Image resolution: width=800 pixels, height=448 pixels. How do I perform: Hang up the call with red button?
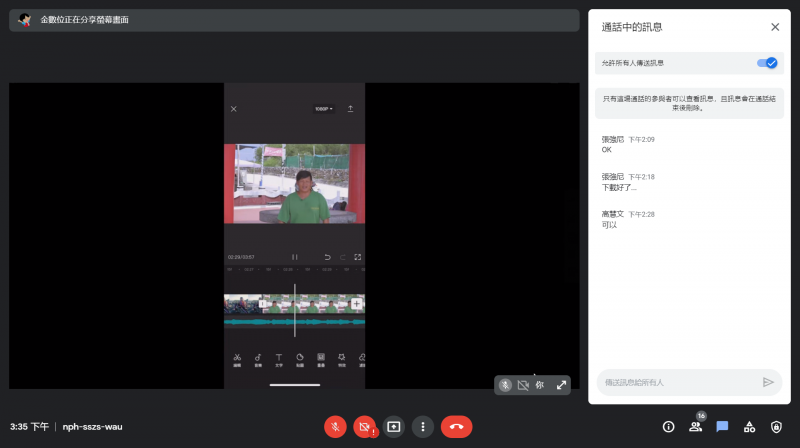(x=456, y=426)
